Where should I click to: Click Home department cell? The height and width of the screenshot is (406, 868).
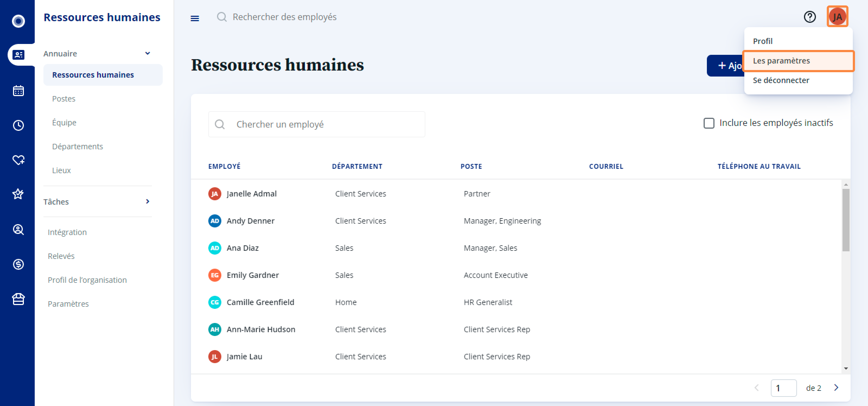click(346, 303)
